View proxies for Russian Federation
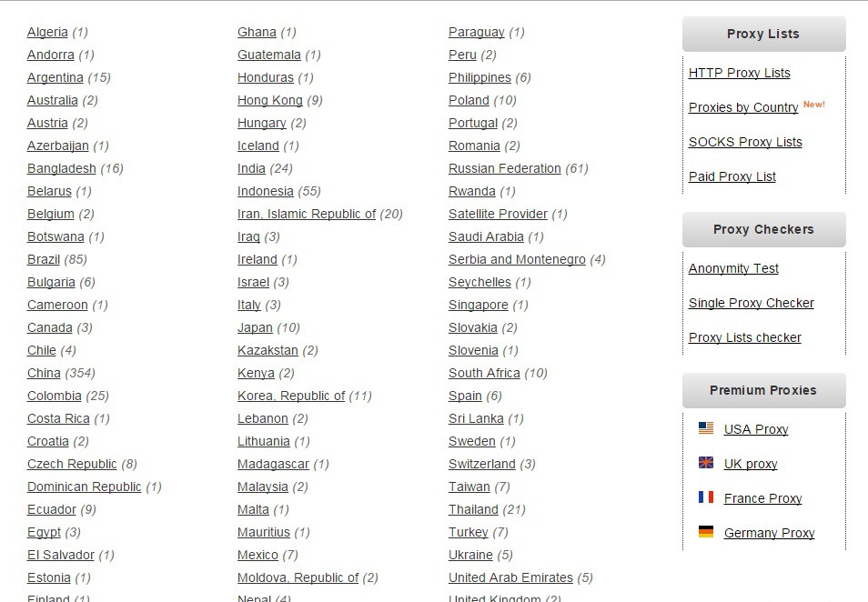This screenshot has width=868, height=602. pyautogui.click(x=504, y=168)
